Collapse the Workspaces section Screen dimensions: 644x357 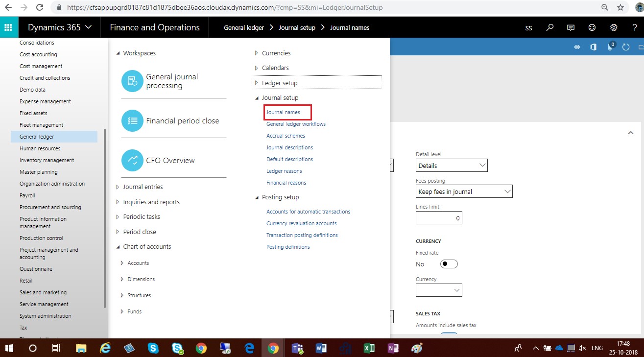[118, 53]
